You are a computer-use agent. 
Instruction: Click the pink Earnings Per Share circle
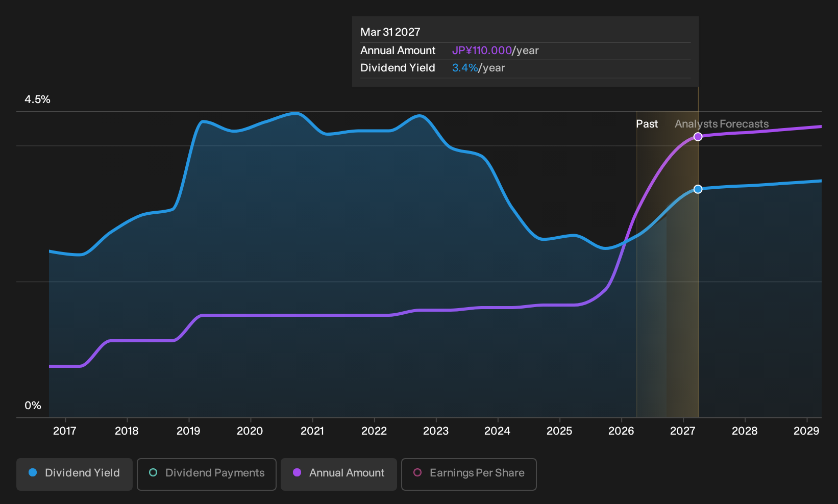click(417, 472)
